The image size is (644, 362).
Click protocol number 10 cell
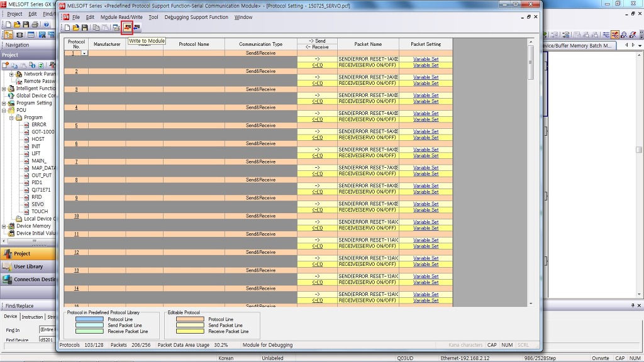tap(76, 216)
